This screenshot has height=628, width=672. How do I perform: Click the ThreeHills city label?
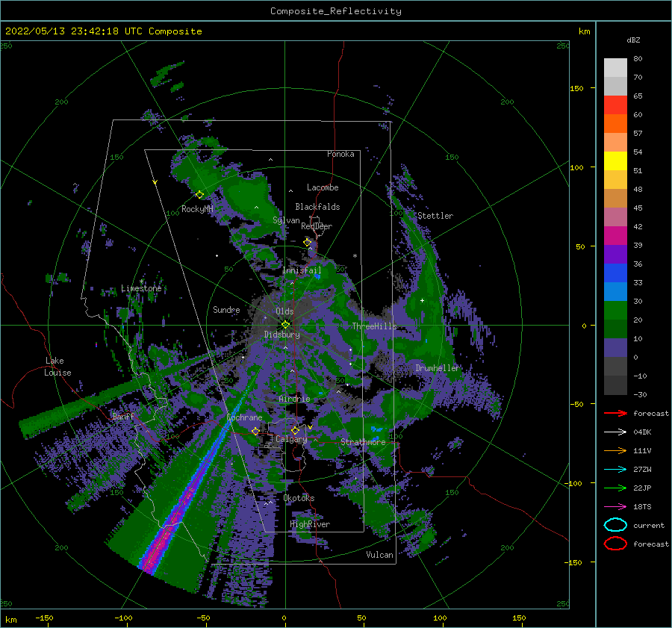pos(374,326)
